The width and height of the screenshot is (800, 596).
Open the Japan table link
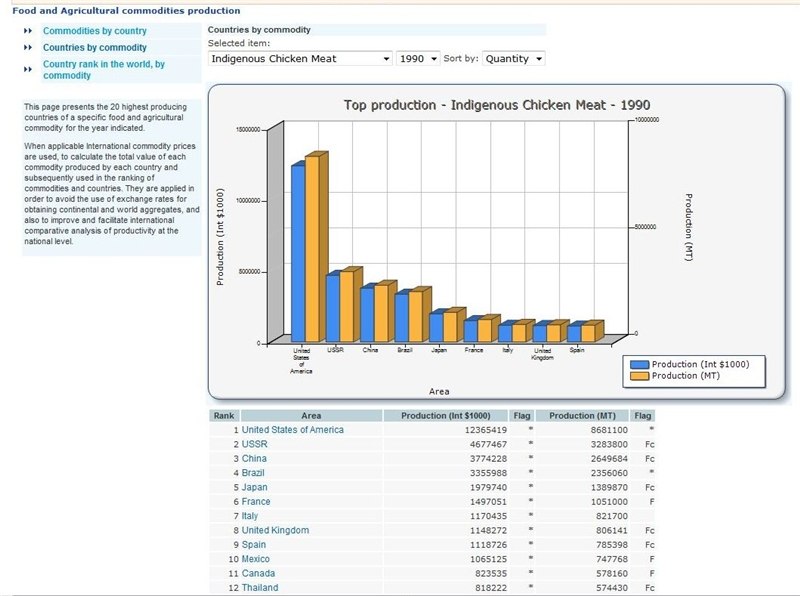click(x=254, y=487)
